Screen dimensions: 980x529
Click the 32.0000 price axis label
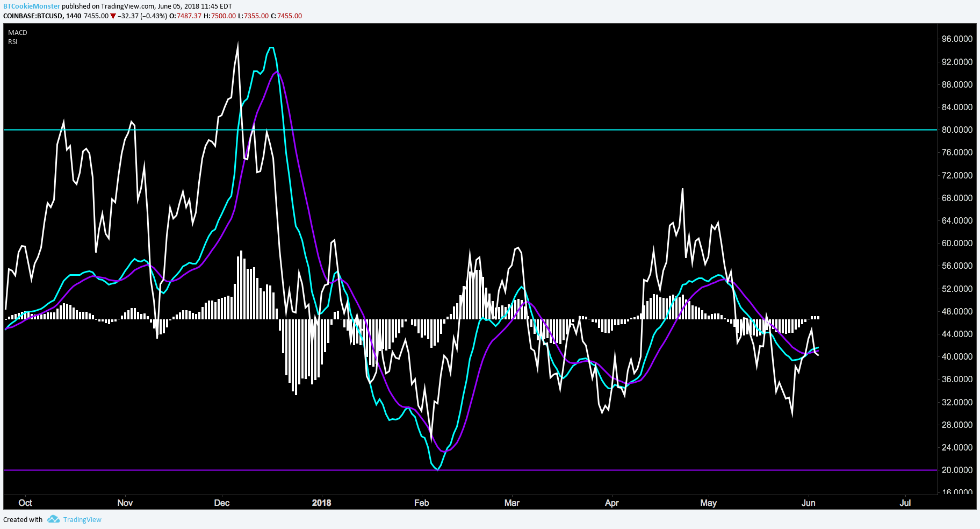coord(957,402)
